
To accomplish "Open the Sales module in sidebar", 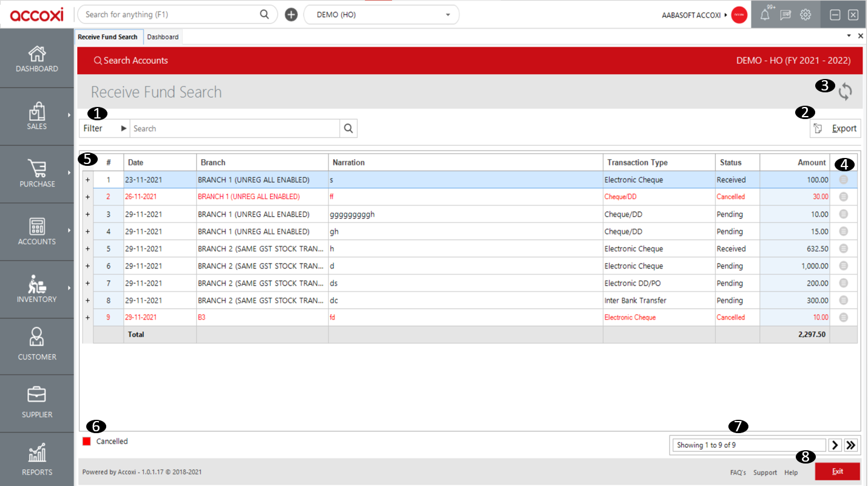I will pyautogui.click(x=36, y=116).
